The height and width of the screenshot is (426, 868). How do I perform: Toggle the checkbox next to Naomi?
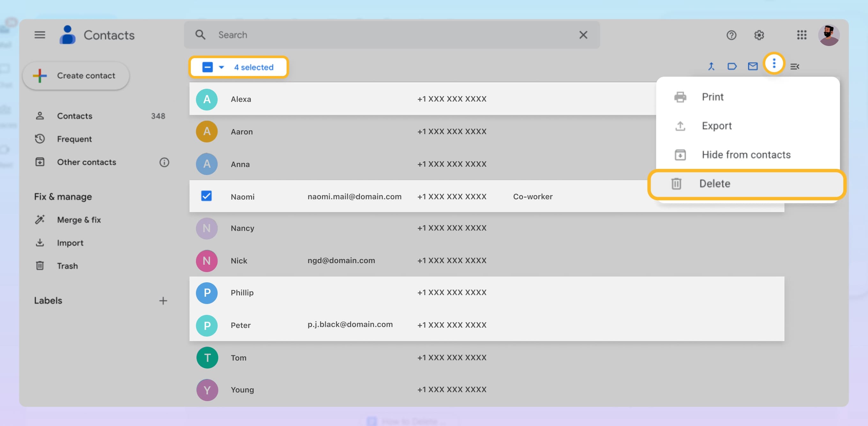point(206,196)
